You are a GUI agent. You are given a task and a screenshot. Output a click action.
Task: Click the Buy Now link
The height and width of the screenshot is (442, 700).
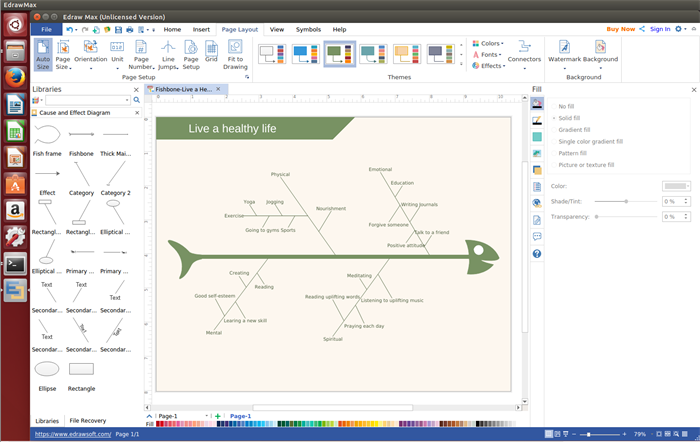pyautogui.click(x=620, y=29)
